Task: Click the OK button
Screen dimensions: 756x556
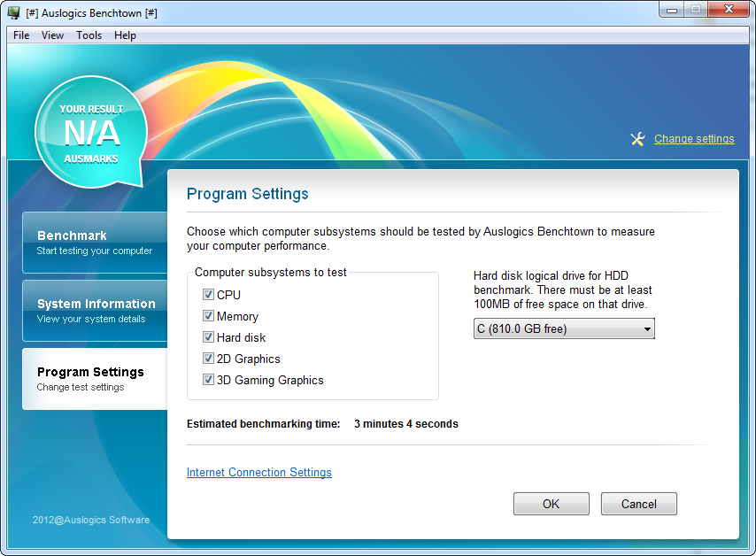Action: [552, 504]
